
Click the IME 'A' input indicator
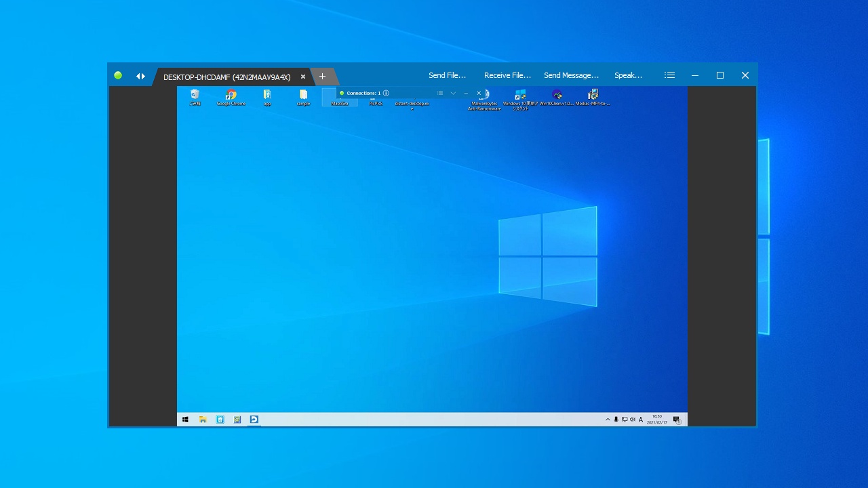(x=641, y=420)
